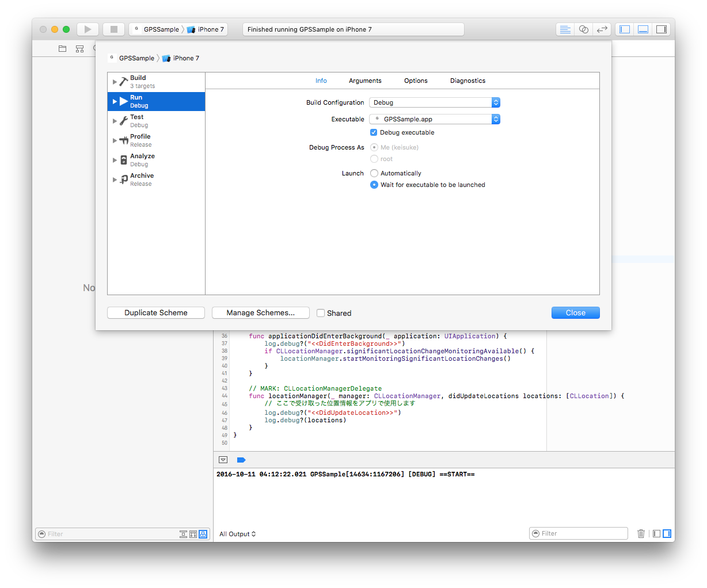707x588 pixels.
Task: Open the Assistant editor
Action: click(583, 29)
